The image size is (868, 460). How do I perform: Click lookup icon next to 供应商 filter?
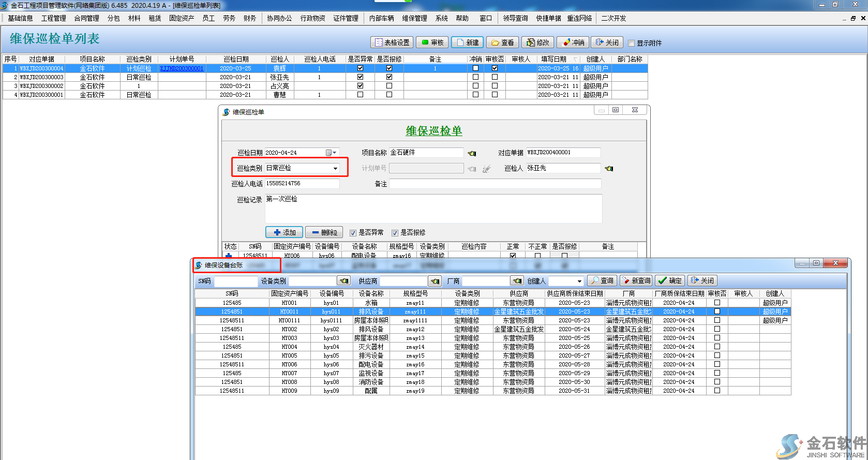pyautogui.click(x=435, y=281)
